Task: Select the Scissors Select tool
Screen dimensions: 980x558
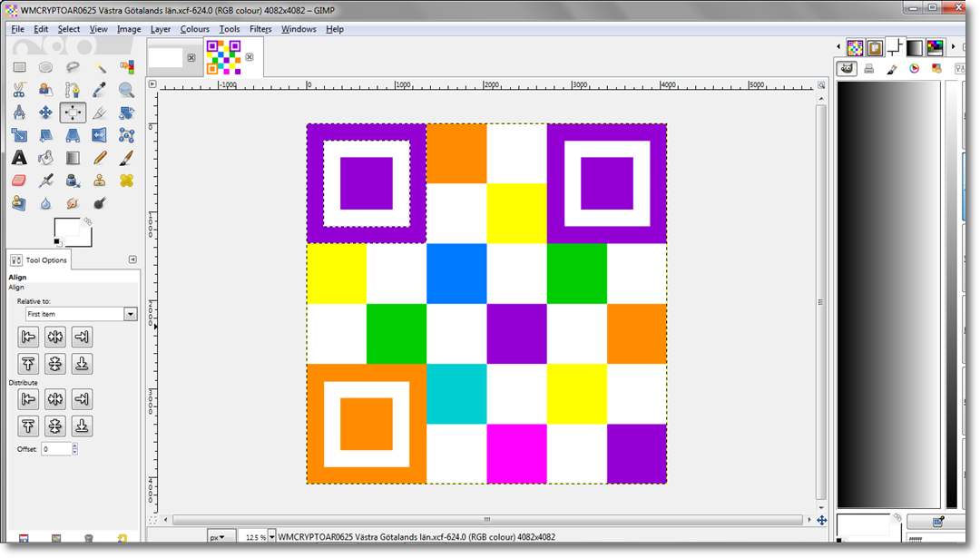Action: [19, 90]
